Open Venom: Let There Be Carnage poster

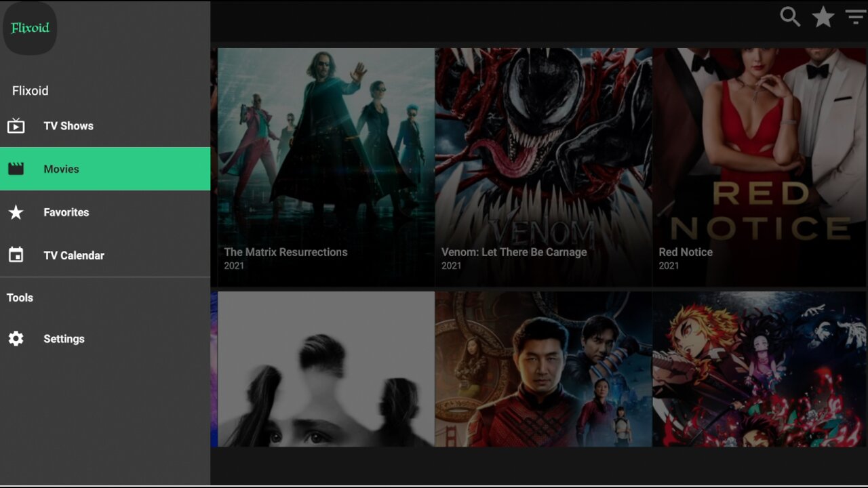coord(543,167)
